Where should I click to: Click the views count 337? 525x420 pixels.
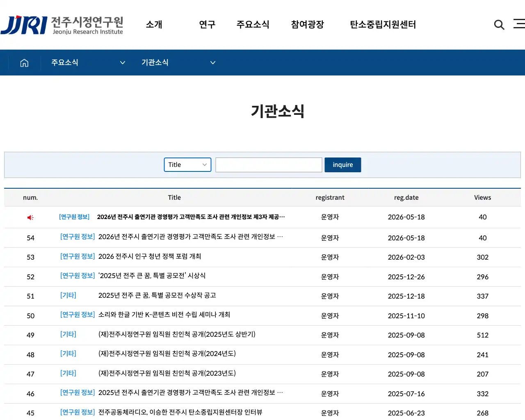tap(483, 296)
